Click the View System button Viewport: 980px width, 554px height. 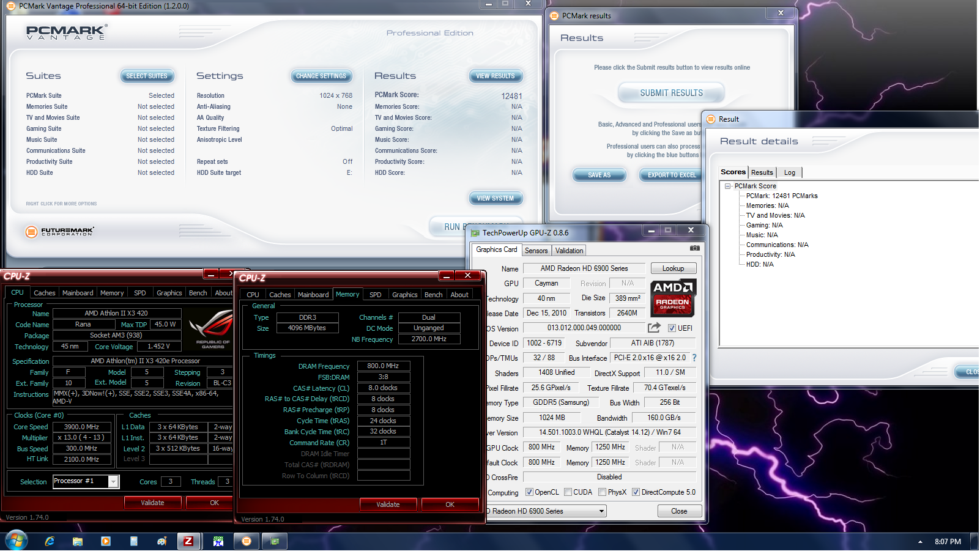[496, 198]
